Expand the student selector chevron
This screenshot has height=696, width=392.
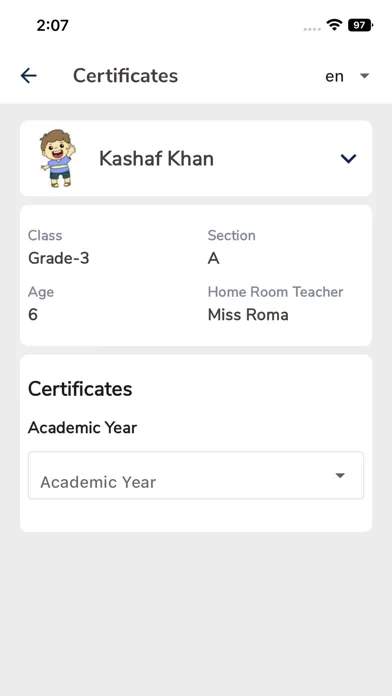coord(348,158)
